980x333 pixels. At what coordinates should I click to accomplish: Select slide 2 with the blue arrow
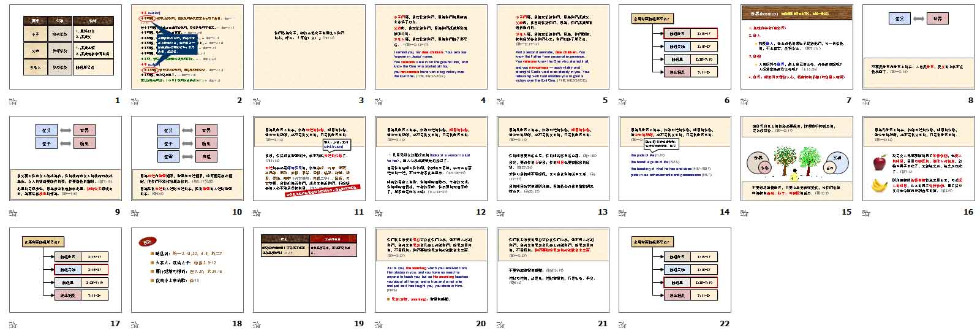pos(187,47)
